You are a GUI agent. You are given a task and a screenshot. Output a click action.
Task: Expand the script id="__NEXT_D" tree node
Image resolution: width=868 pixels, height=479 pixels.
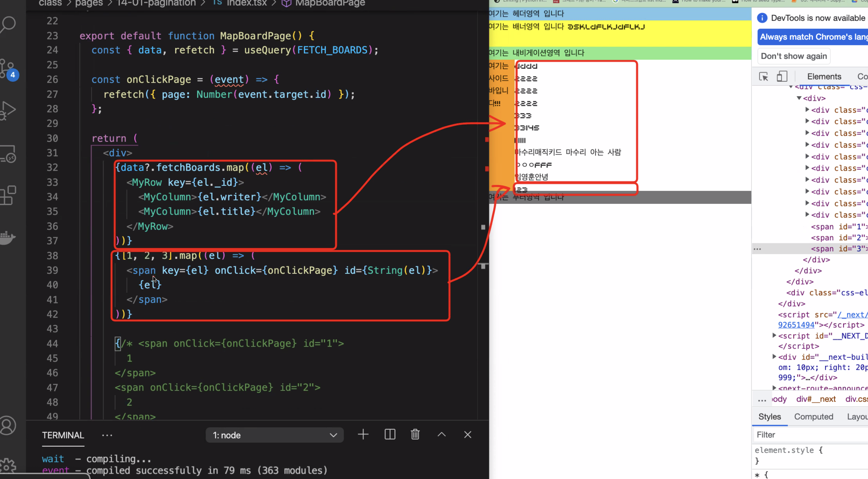775,336
